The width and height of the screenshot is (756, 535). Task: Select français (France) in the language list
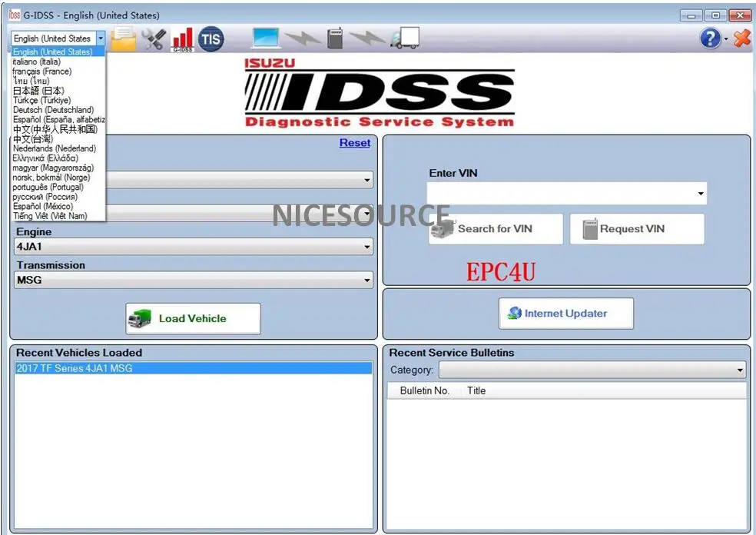pyautogui.click(x=42, y=71)
